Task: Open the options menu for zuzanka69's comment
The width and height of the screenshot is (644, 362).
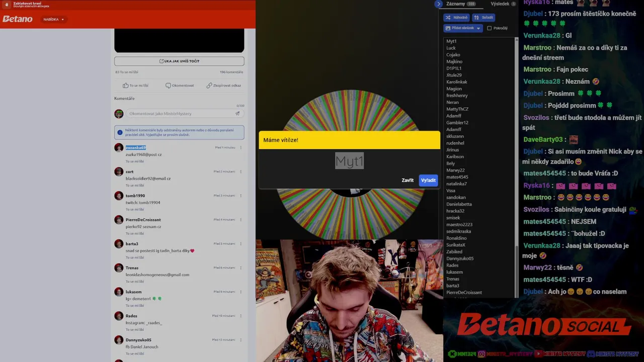Action: coord(241,147)
